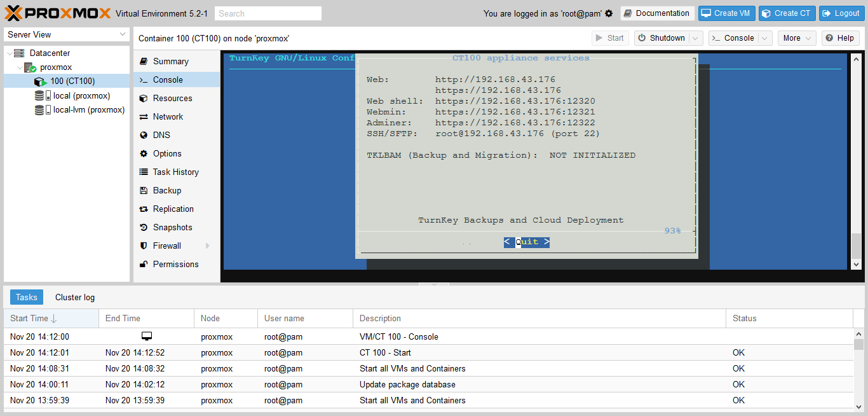Viewport: 868px width, 416px height.
Task: Open the Summary menu item
Action: [x=177, y=62]
